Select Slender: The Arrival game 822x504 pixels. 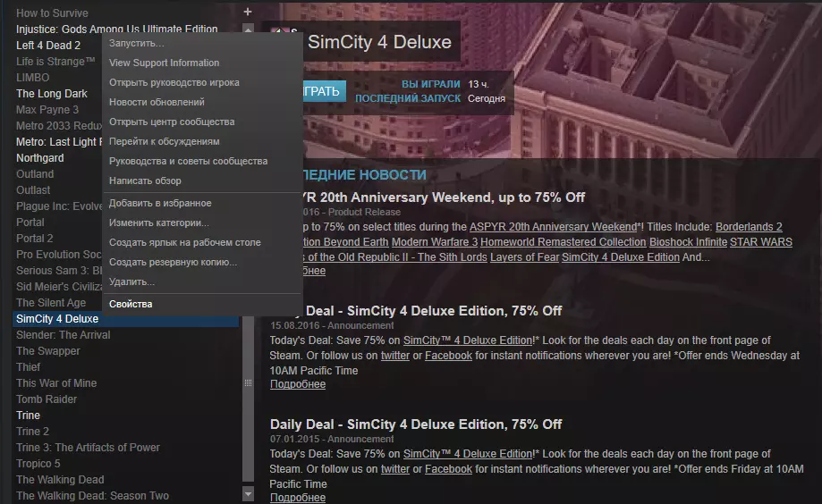tap(63, 335)
